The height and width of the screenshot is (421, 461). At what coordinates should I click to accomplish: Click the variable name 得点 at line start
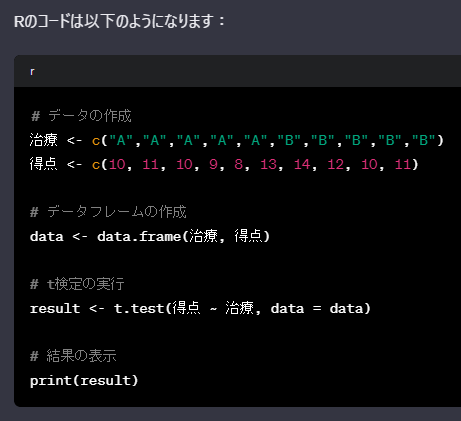[44, 164]
